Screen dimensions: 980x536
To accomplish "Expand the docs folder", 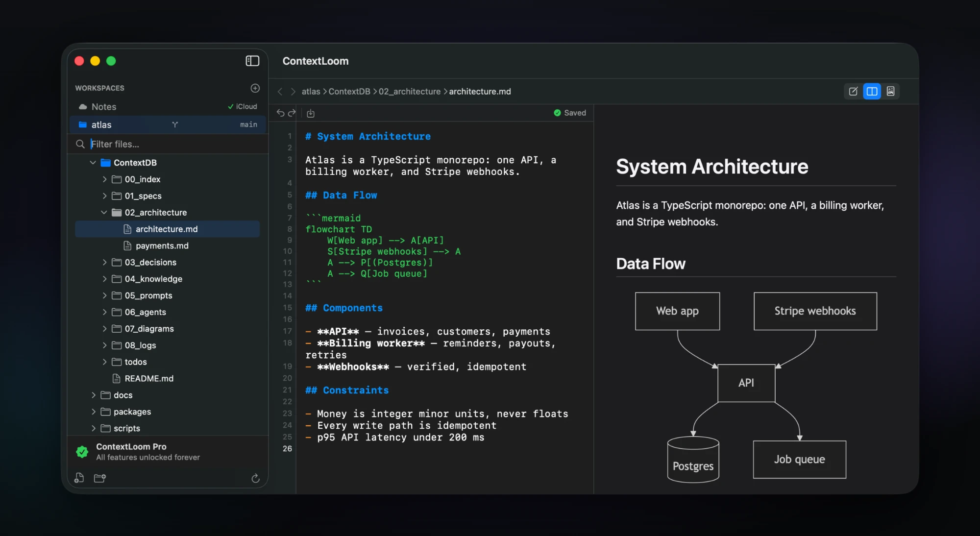I will (x=94, y=395).
